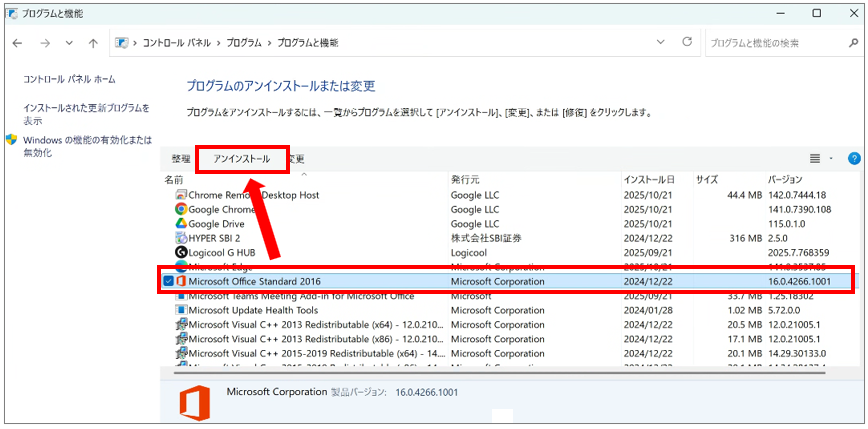Image resolution: width=868 pixels, height=429 pixels.
Task: Go up one level with up arrow
Action: (93, 44)
